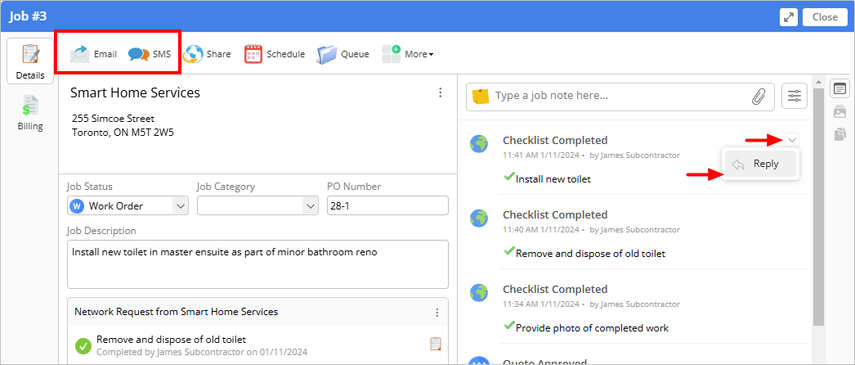
Task: Click the address 255 Simcoe Street
Action: [113, 118]
